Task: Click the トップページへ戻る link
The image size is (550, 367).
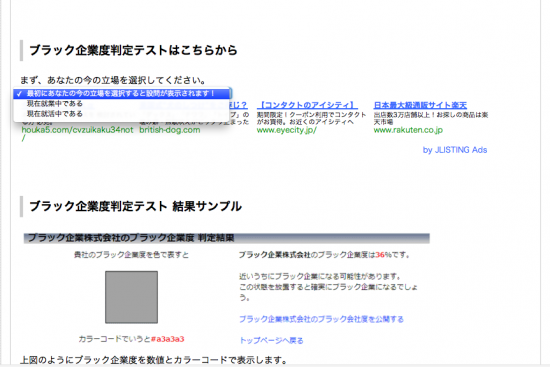Action: click(x=271, y=340)
